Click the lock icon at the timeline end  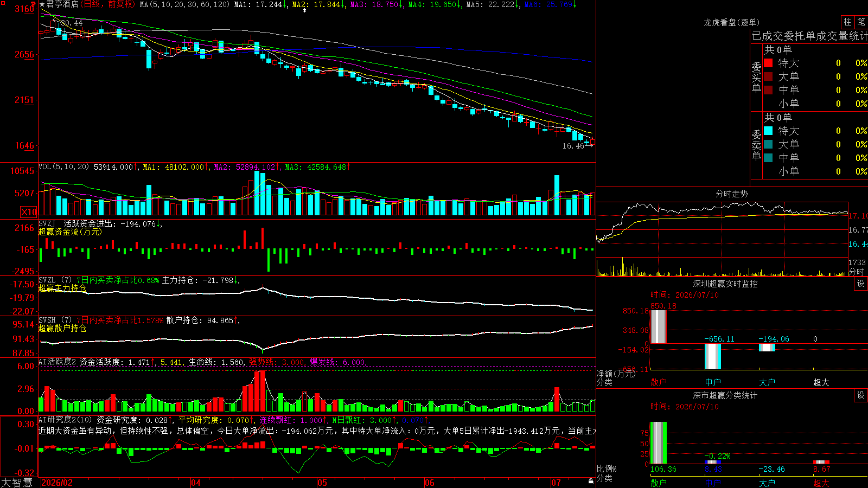click(591, 481)
